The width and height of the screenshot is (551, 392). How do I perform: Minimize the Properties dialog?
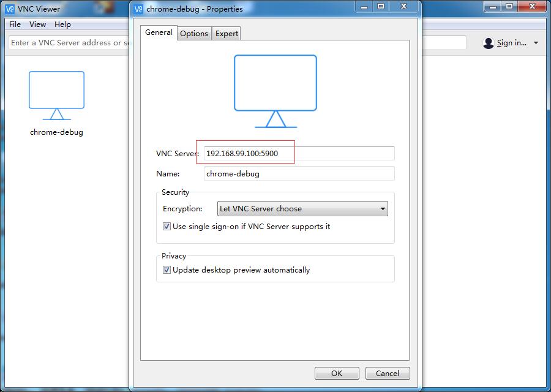[364, 6]
